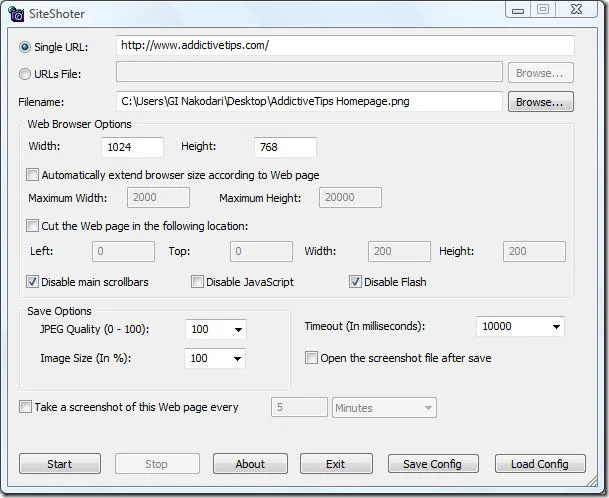Enable Open the screenshot file after save

[311, 357]
